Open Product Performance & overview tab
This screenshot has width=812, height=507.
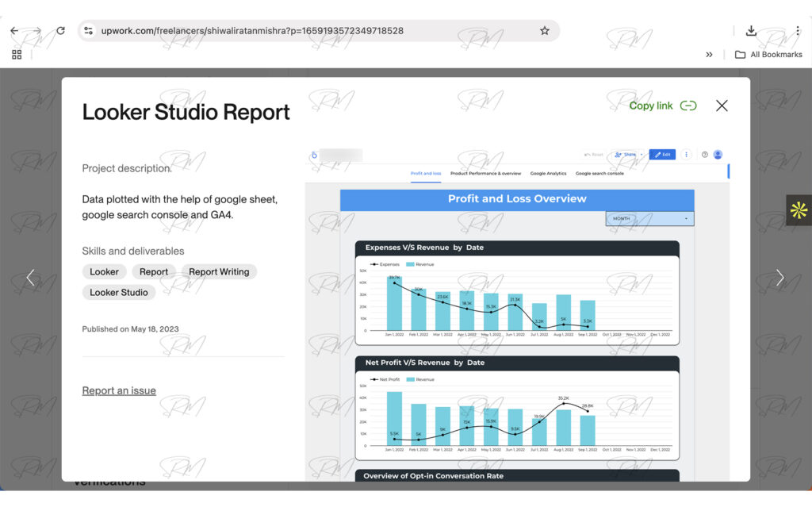(x=486, y=174)
